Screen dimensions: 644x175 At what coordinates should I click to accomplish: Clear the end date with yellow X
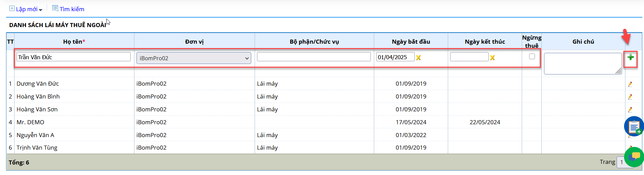[x=492, y=58]
